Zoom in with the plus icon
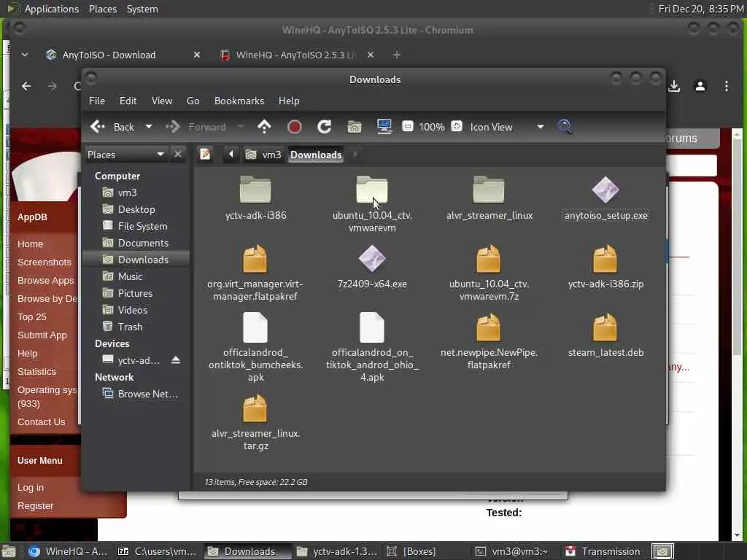747x560 pixels. [457, 127]
